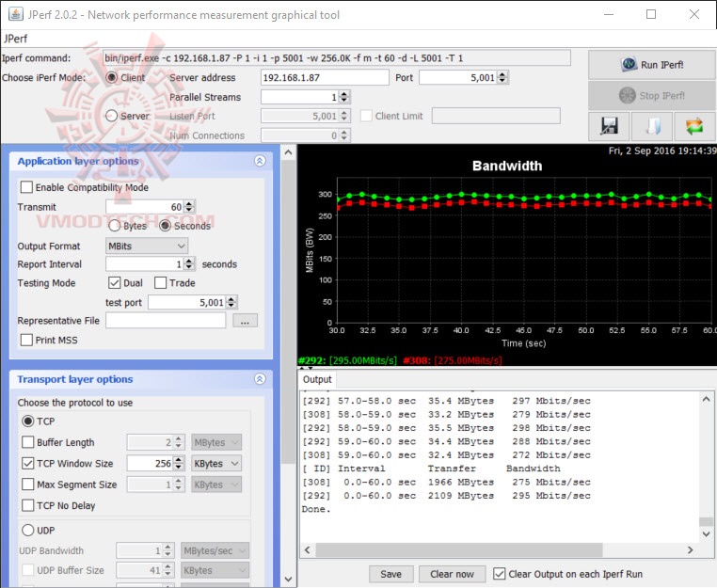Click the UDP Bandwidth value stepper

(x=168, y=550)
